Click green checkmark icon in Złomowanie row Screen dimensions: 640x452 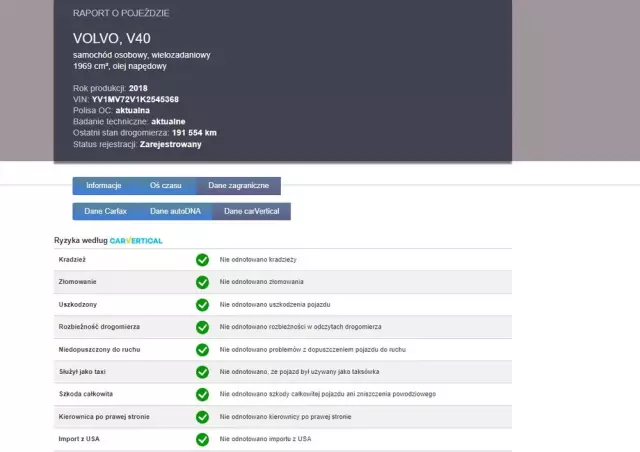click(x=202, y=282)
